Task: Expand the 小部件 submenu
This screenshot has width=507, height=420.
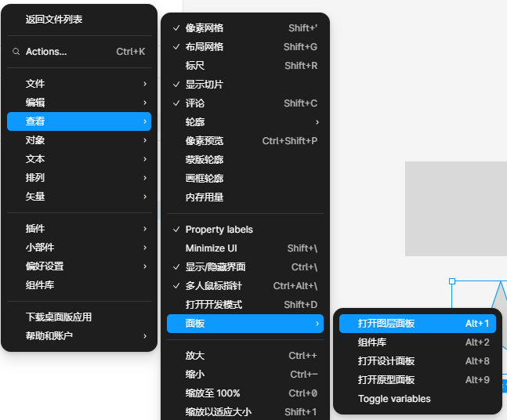Action: point(79,248)
